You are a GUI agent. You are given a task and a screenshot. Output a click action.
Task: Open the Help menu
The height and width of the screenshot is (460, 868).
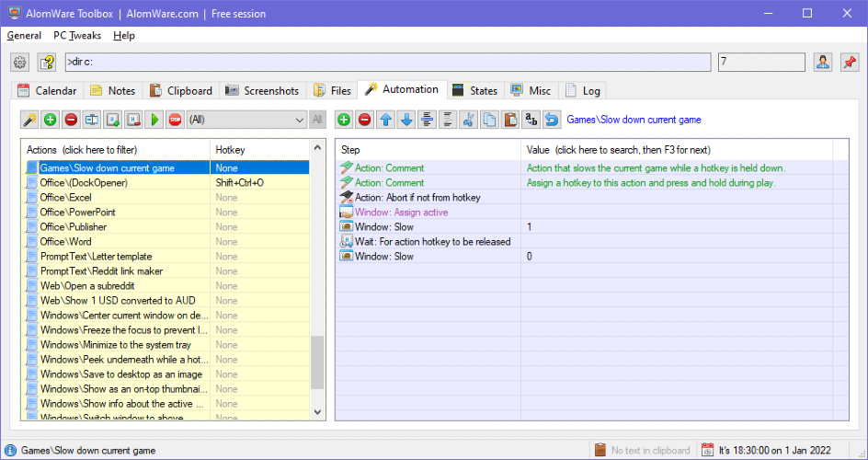click(124, 36)
